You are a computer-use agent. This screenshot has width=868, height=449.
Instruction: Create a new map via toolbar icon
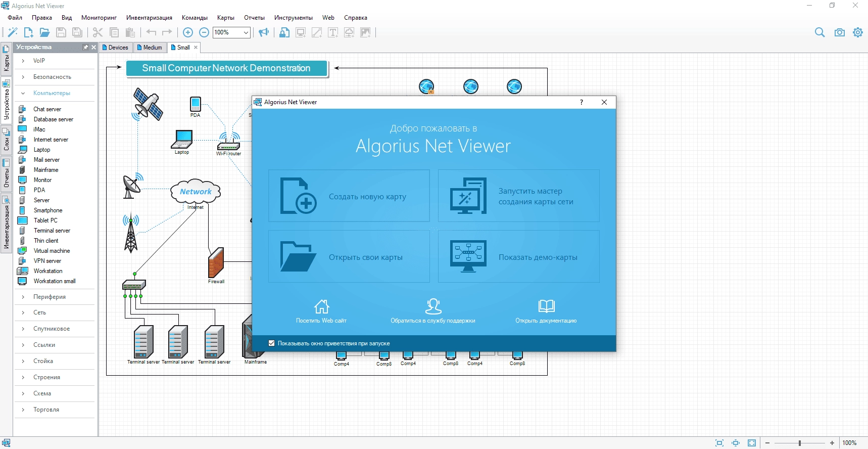point(29,32)
